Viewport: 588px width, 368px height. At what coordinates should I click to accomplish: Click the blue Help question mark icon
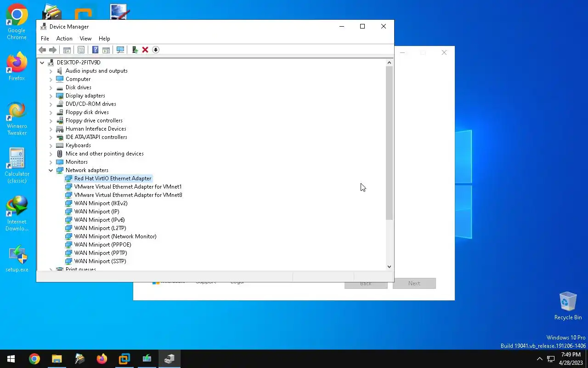coord(95,50)
